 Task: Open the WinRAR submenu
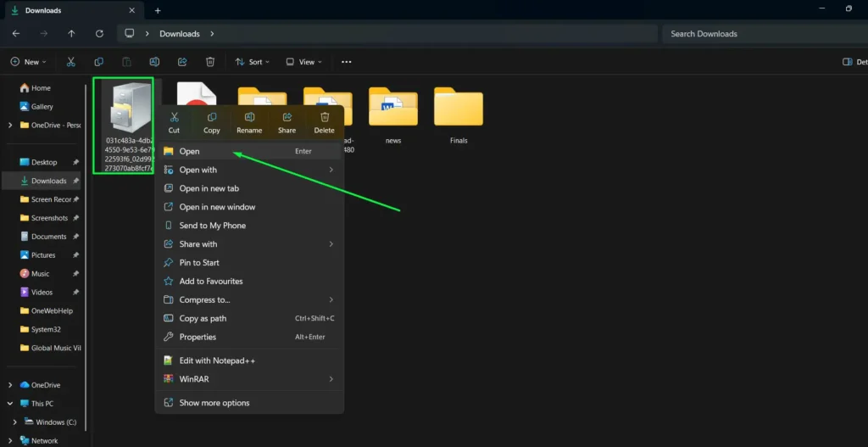click(249, 379)
